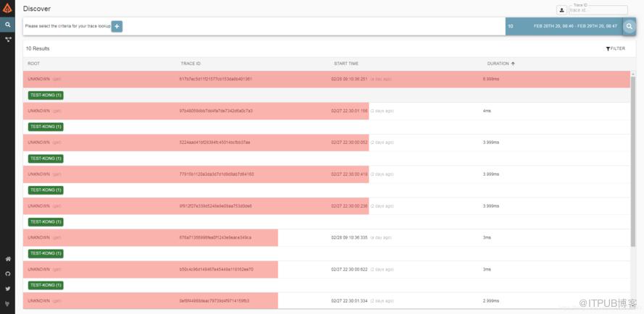Click start time 02/27 22:30:00:052
Screen dimensions: 644x314
[x=349, y=143]
